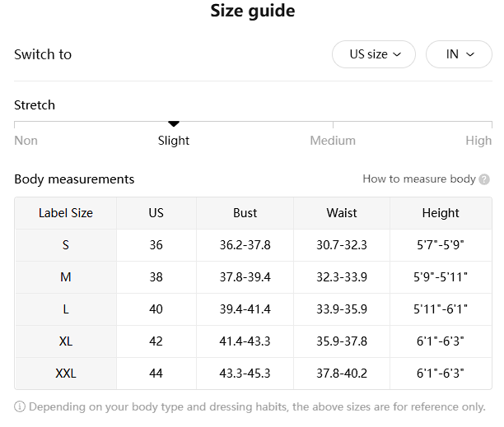The width and height of the screenshot is (504, 427).
Task: Open the How to measure body link
Action: (x=419, y=179)
